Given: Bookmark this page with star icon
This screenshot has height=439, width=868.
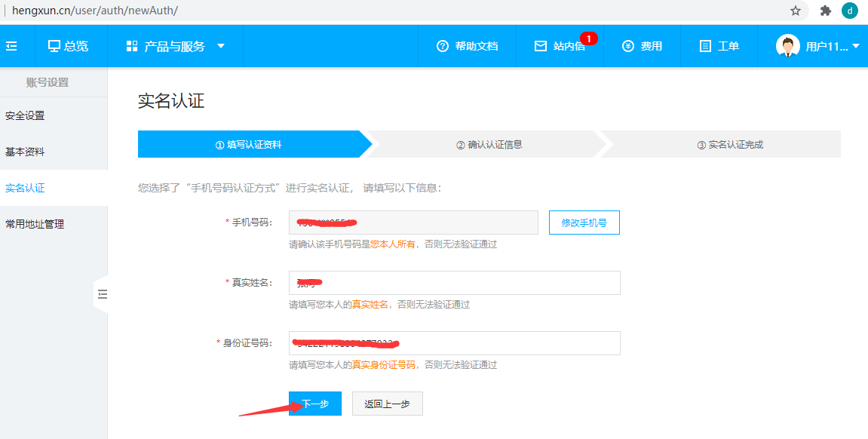Looking at the screenshot, I should [x=796, y=11].
